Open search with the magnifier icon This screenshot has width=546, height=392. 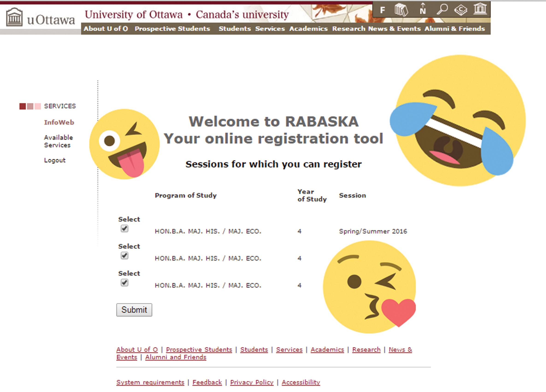442,9
